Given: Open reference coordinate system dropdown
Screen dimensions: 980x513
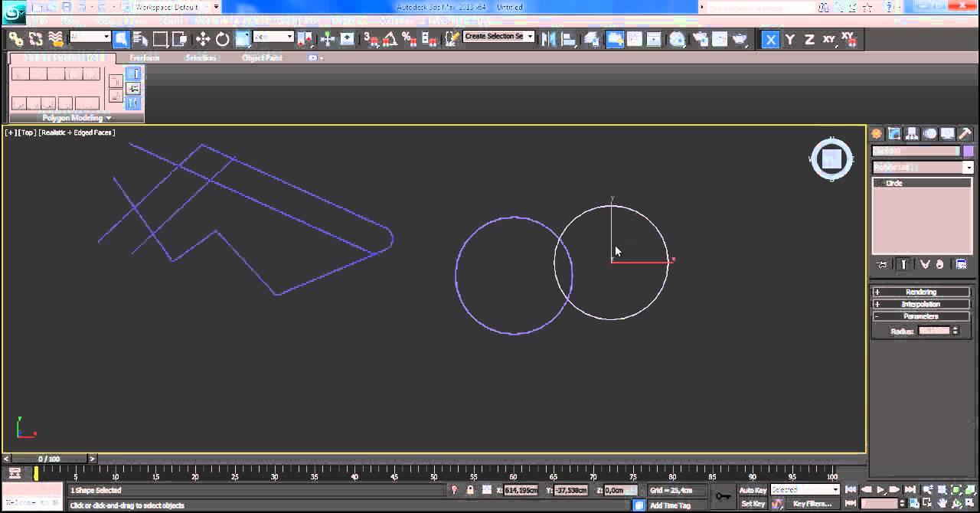Looking at the screenshot, I should click(274, 36).
